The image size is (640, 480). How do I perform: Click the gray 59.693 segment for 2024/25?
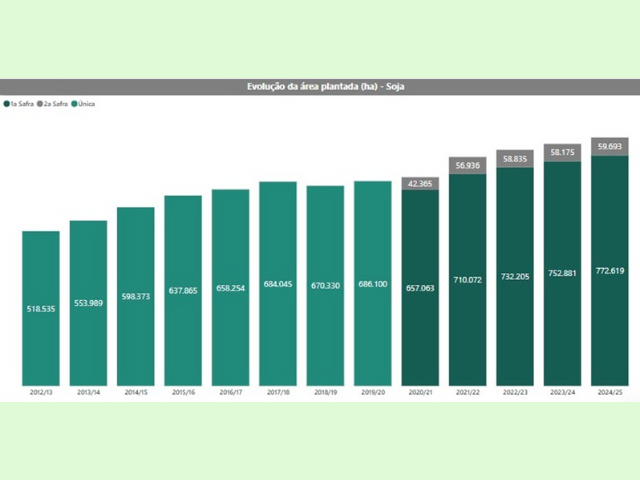click(x=609, y=146)
